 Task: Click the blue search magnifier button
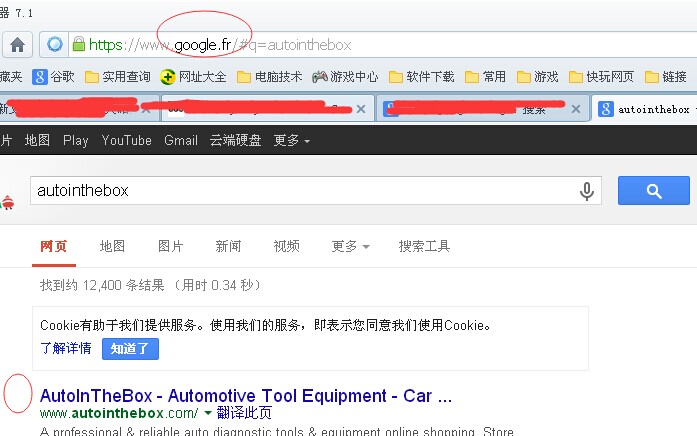(653, 190)
